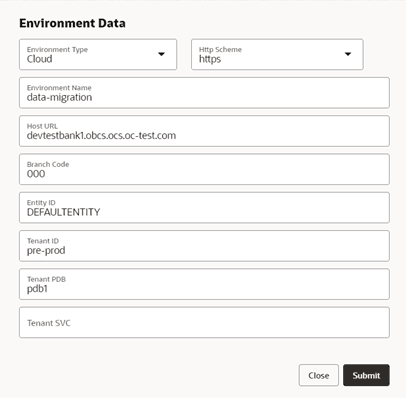Click the Environment Name input field
The height and width of the screenshot is (398, 406).
[x=204, y=93]
